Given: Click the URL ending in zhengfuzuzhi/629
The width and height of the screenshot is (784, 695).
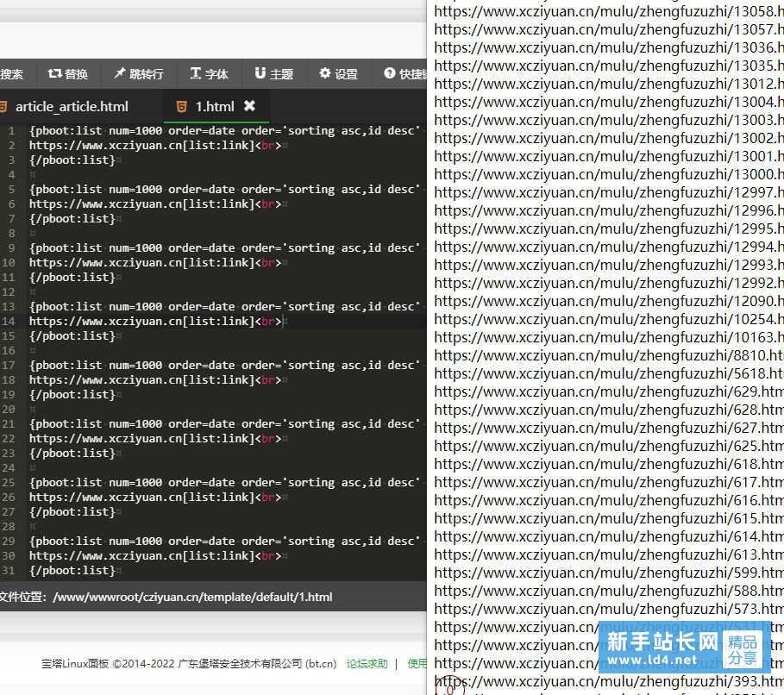Looking at the screenshot, I should click(609, 391).
